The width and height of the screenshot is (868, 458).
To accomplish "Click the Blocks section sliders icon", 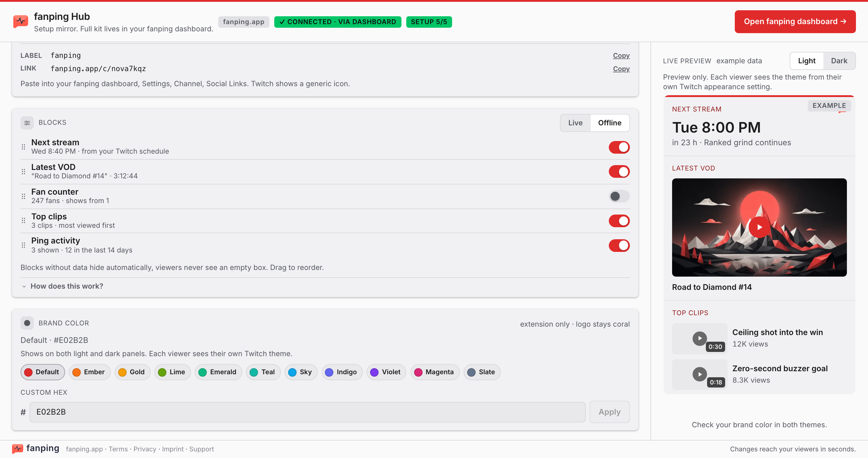I will tap(27, 123).
